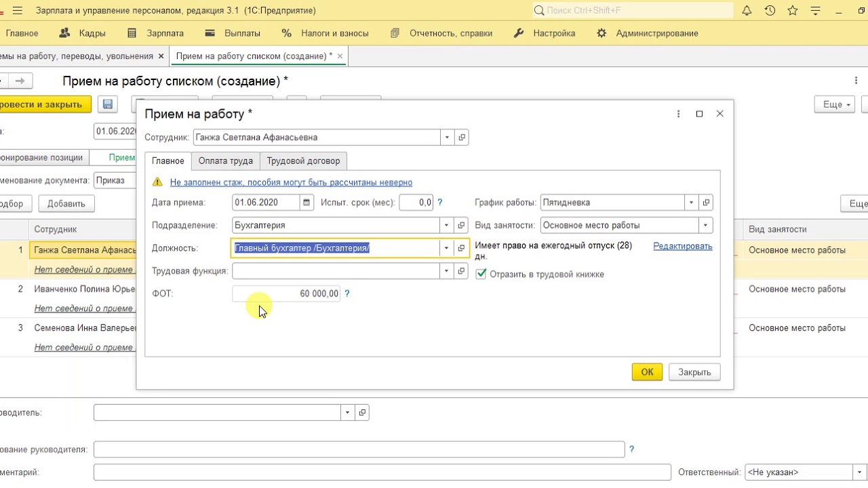Open Подразделение item form icon
Image resolution: width=868 pixels, height=488 pixels.
pyautogui.click(x=461, y=225)
